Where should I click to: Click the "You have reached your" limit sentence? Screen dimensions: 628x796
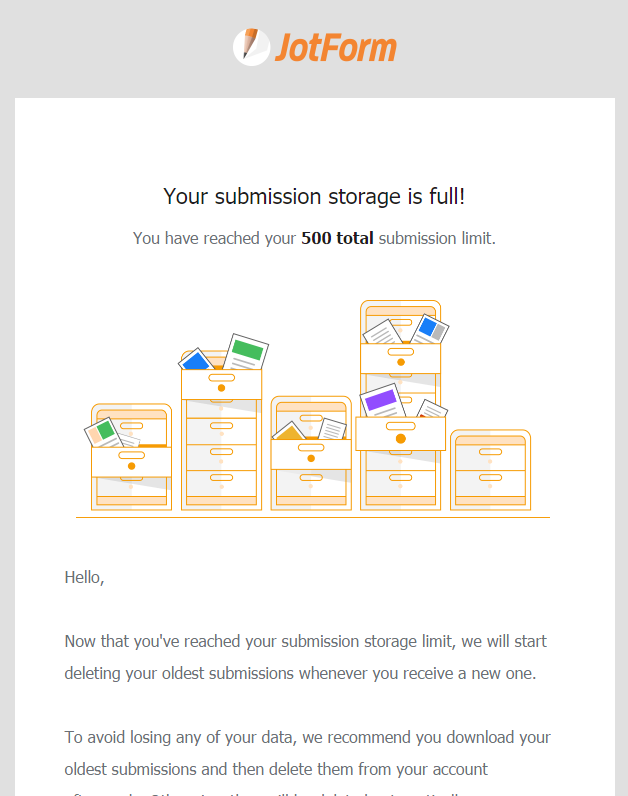216,239
